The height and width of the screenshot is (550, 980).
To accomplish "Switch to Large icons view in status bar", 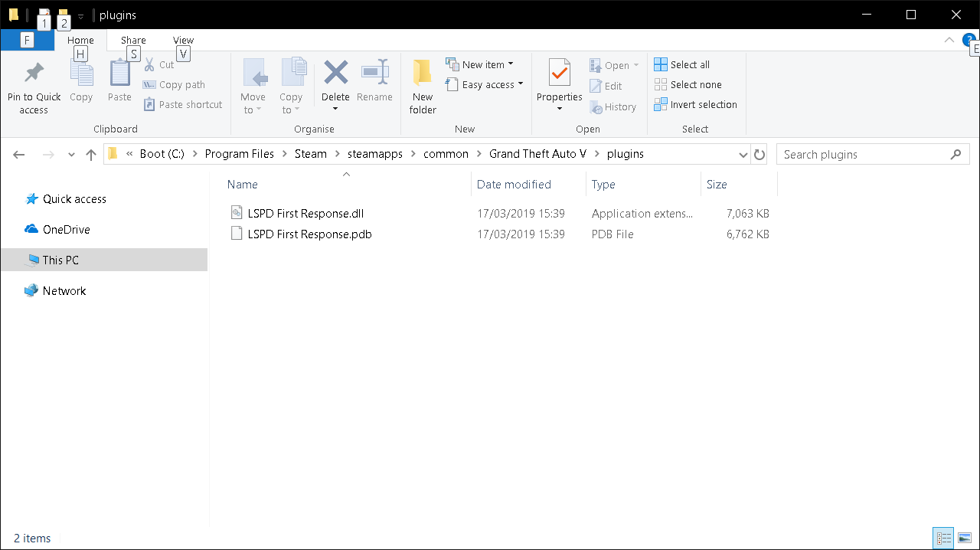I will coord(964,539).
